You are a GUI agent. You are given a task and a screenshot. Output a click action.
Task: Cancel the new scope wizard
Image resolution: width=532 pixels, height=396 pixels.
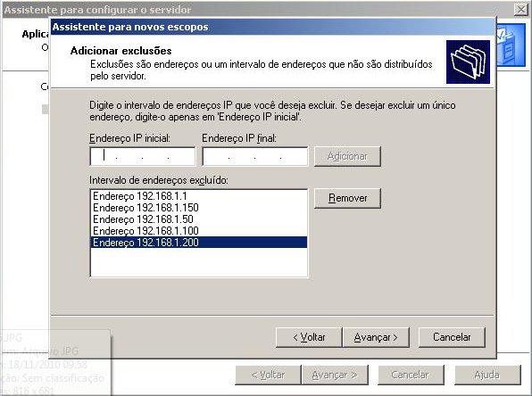coord(452,337)
